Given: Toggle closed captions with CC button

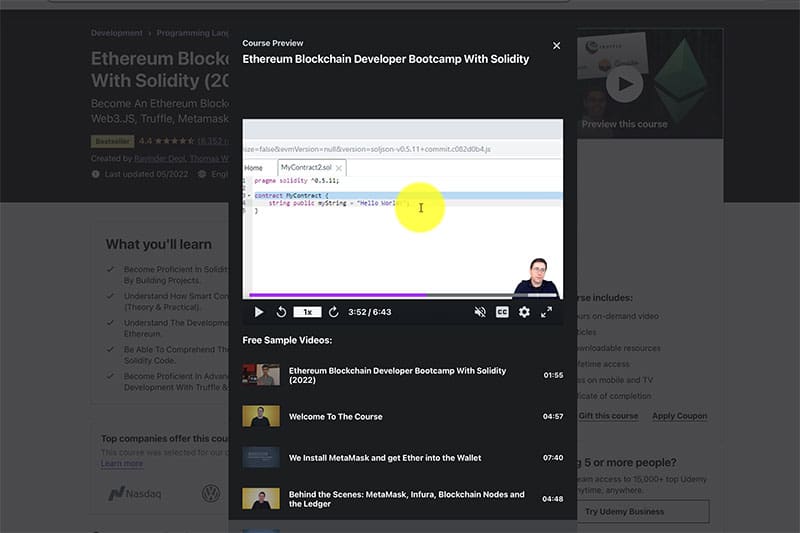Looking at the screenshot, I should (502, 312).
